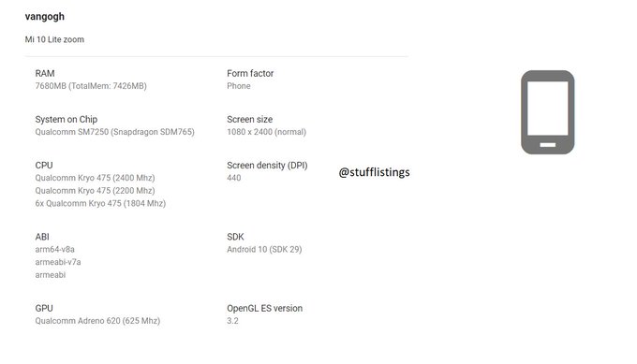The width and height of the screenshot is (637, 364).
Task: Click the @stufflistings watermark text
Action: pos(374,172)
